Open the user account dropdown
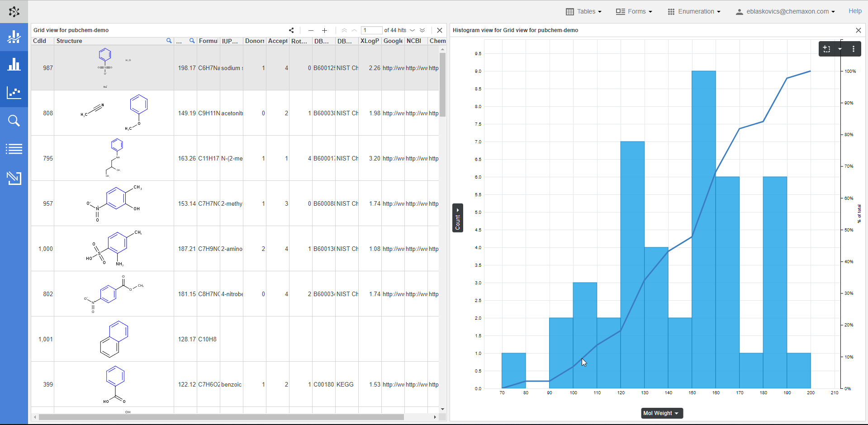This screenshot has width=868, height=425. click(785, 12)
